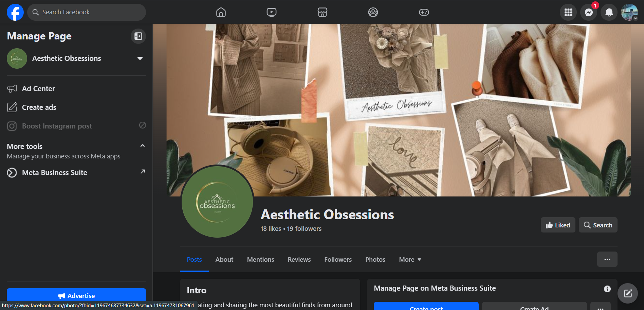Switch to the Posts tab

(x=194, y=260)
